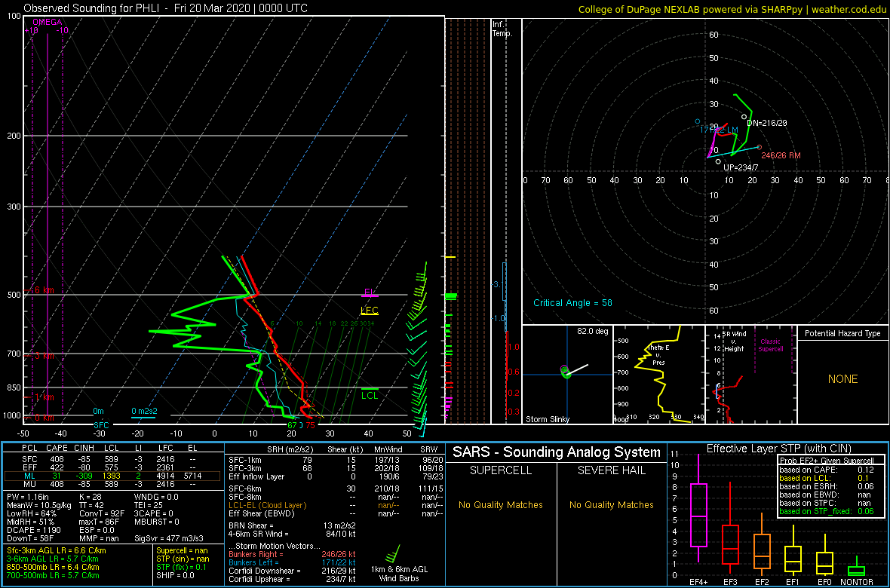Viewport: 890px width, 588px height.
Task: Click the 'SARS - Sounding Analog System' heading
Action: pyautogui.click(x=557, y=452)
